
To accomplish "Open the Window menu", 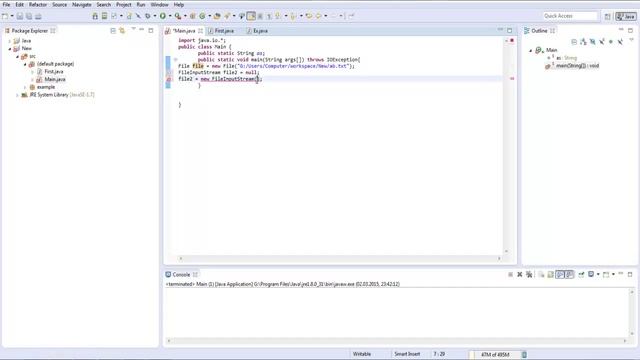I will pos(159,4).
